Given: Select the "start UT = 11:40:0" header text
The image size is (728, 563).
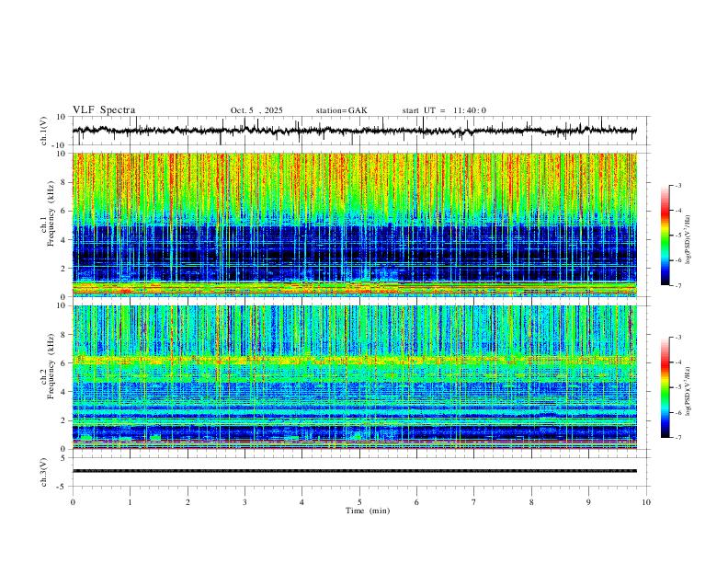Looking at the screenshot, I should click(x=444, y=110).
